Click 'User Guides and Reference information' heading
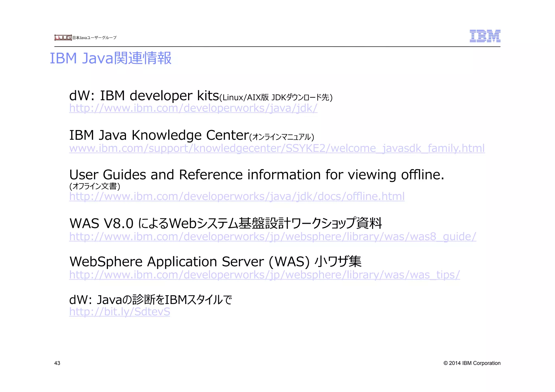This screenshot has height=392, width=555. (257, 175)
